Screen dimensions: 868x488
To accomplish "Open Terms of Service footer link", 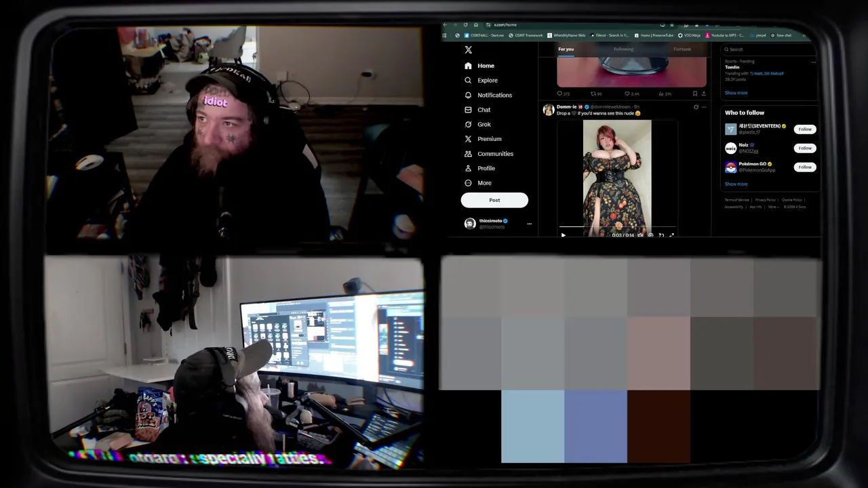I will (x=736, y=200).
